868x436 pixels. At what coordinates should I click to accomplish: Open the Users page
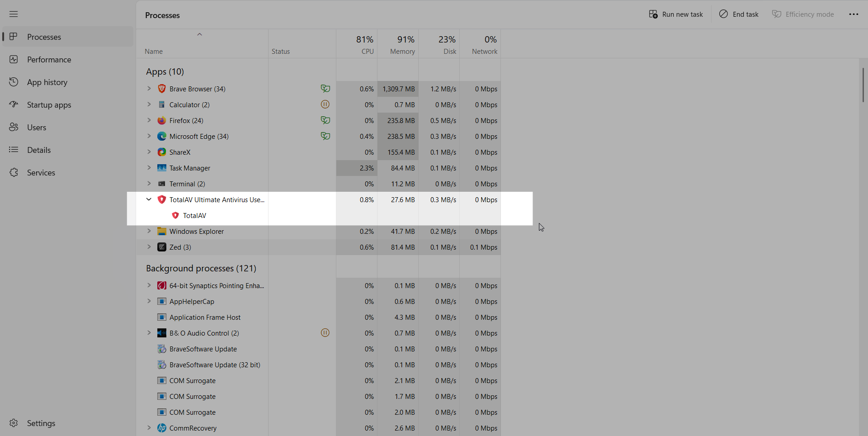pyautogui.click(x=68, y=127)
